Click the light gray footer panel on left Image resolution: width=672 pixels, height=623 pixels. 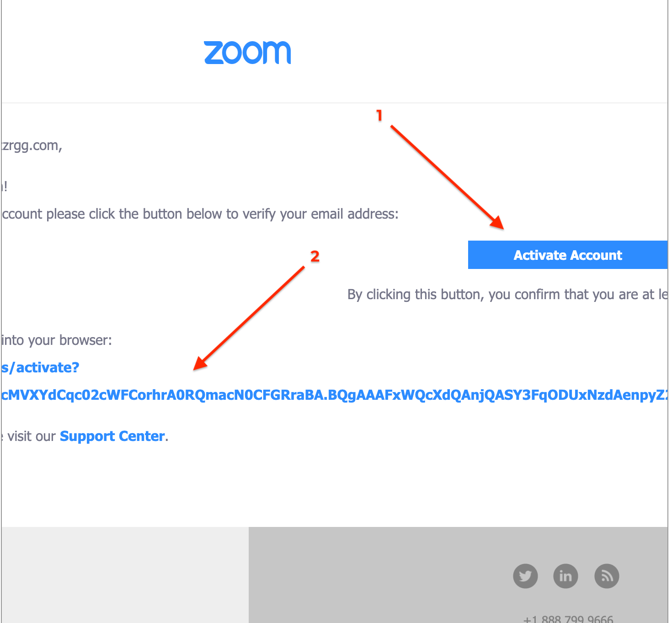125,575
